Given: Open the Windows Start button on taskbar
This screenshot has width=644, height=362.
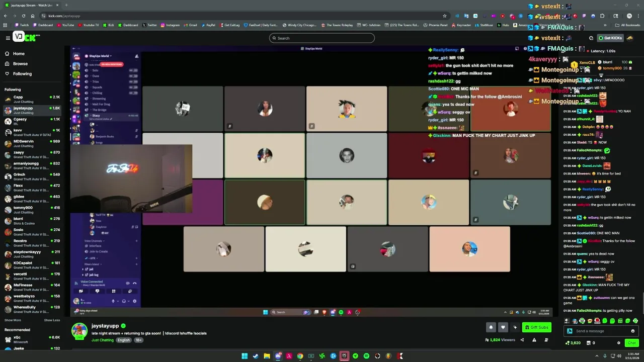Looking at the screenshot, I should [x=245, y=356].
